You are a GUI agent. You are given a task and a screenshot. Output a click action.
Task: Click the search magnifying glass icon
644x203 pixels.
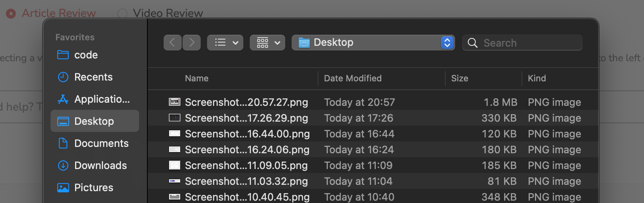pos(473,43)
